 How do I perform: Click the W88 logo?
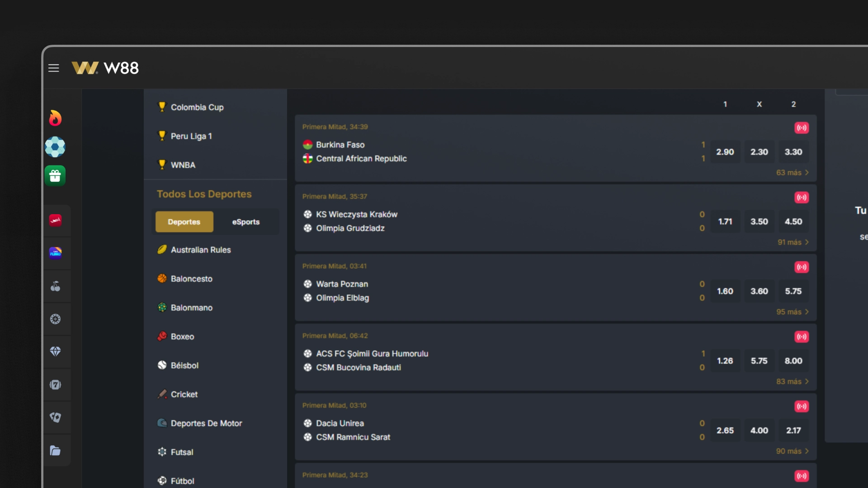click(105, 68)
